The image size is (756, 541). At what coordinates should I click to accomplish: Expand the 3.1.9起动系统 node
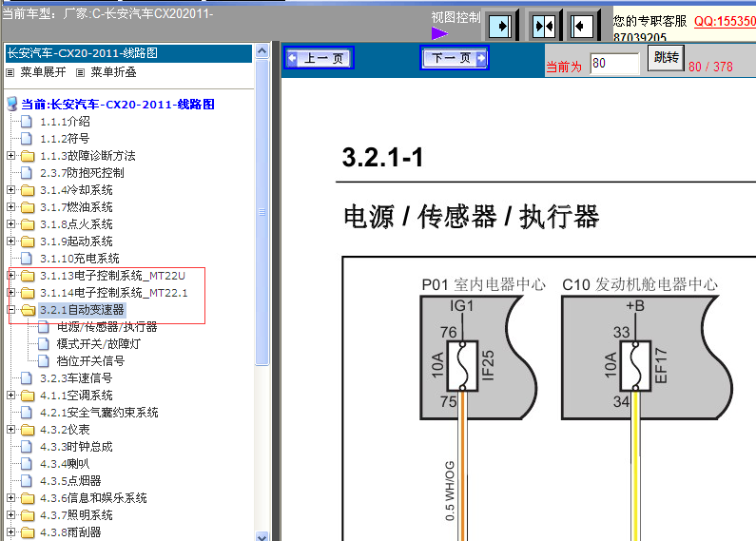pyautogui.click(x=10, y=242)
